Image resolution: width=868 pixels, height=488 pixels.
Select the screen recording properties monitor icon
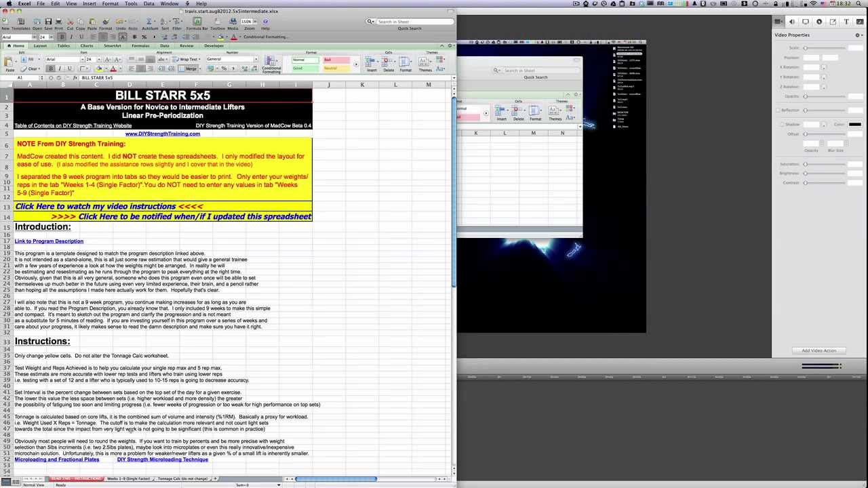(806, 22)
